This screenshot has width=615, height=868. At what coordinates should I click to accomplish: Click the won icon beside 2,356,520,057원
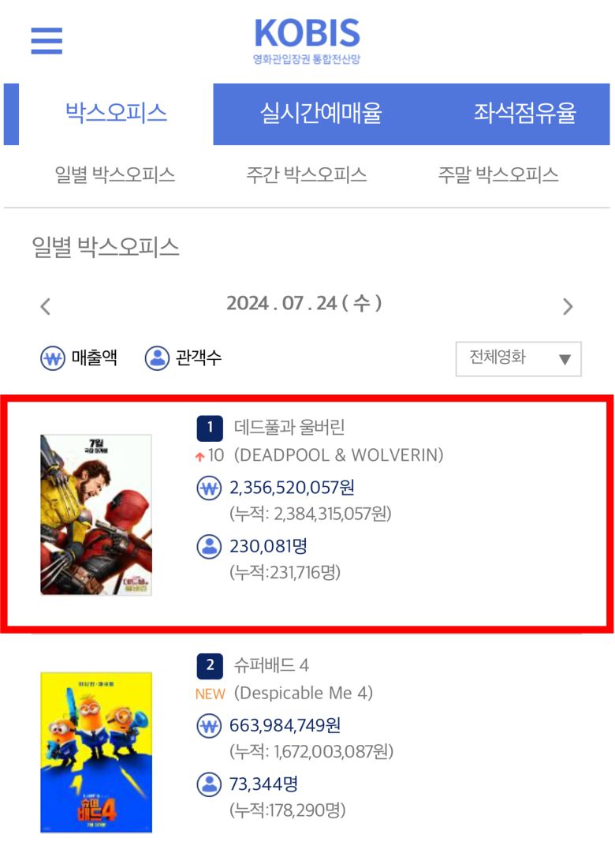(209, 488)
